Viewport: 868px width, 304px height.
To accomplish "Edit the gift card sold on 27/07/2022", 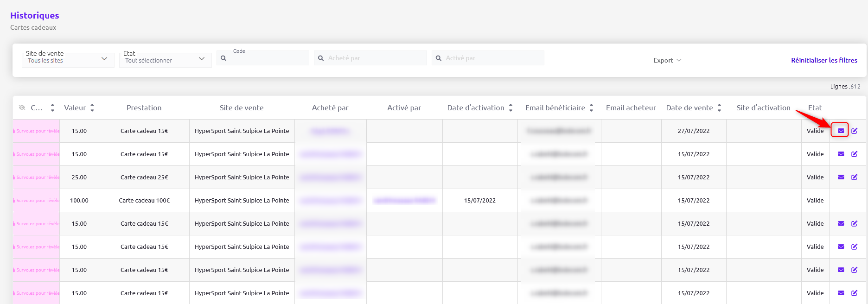I will [854, 131].
